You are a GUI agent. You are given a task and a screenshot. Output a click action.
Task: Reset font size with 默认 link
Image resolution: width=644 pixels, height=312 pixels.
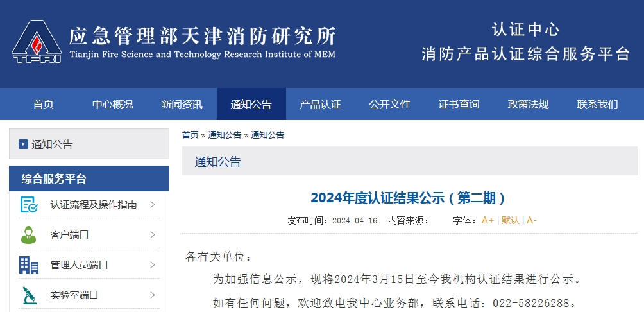click(x=511, y=220)
